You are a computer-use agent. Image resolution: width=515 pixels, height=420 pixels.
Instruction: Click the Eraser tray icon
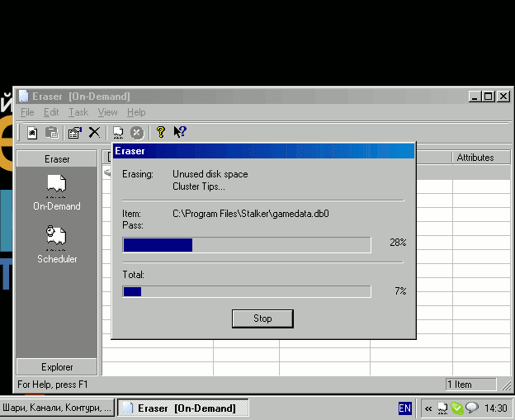coord(442,408)
